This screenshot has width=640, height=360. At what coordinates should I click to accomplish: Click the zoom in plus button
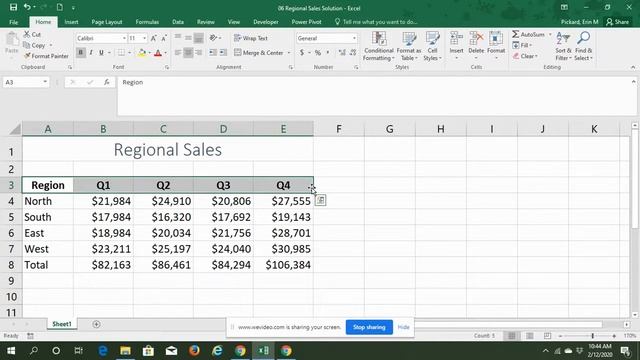pos(614,336)
